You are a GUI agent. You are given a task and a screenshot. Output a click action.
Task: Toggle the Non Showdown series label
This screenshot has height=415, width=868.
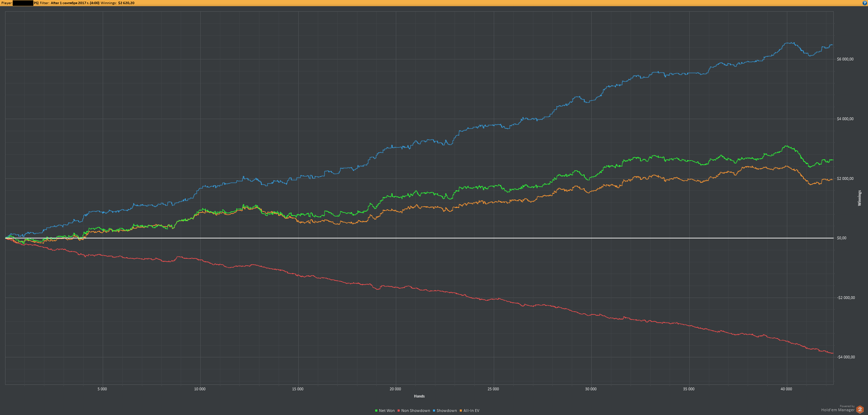415,411
